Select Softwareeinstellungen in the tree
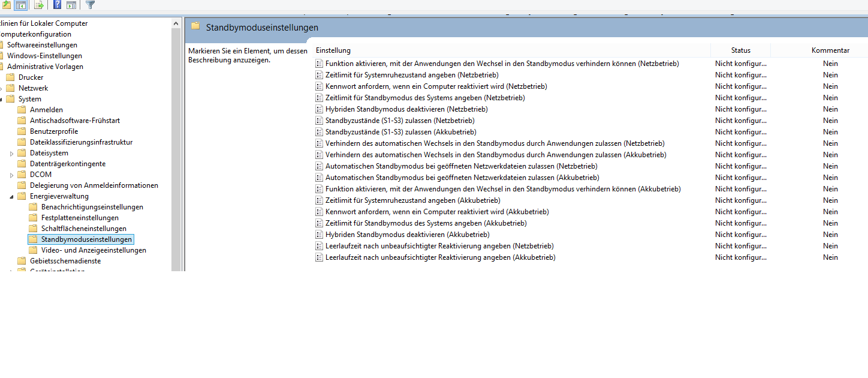Image resolution: width=868 pixels, height=378 pixels. click(x=42, y=45)
